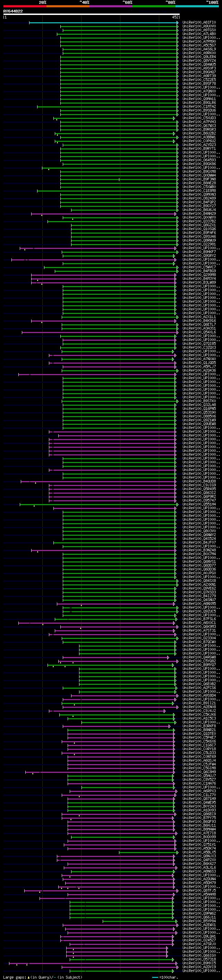
Task: Open hit UniRef100_A9TGS0
Action: point(199,30)
